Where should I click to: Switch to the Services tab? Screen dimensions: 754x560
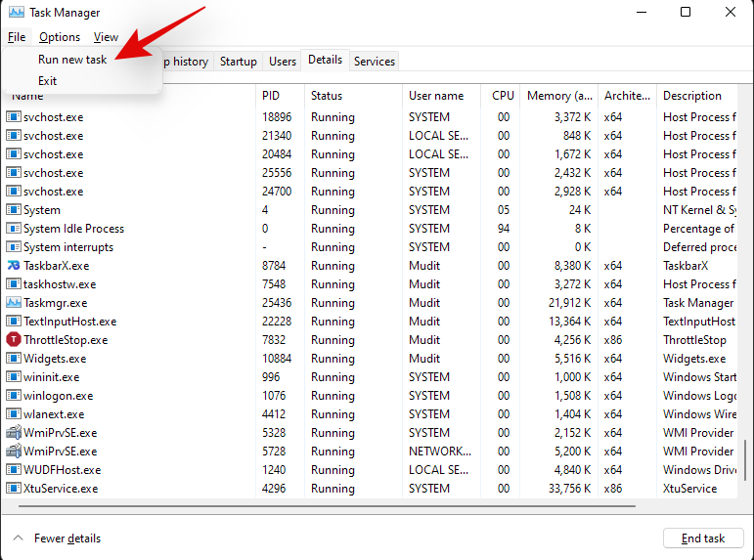pos(375,62)
